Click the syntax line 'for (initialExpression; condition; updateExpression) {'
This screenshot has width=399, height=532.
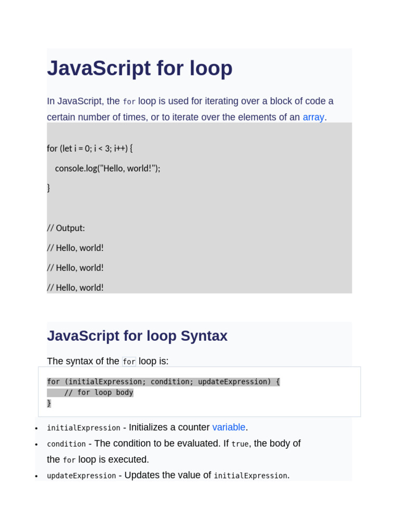click(164, 382)
